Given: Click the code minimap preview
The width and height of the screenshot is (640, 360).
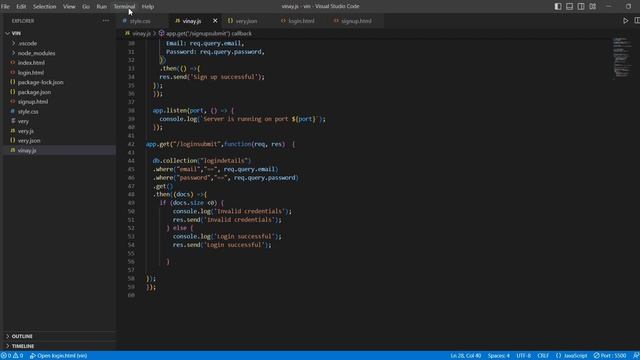Looking at the screenshot, I should (621, 58).
